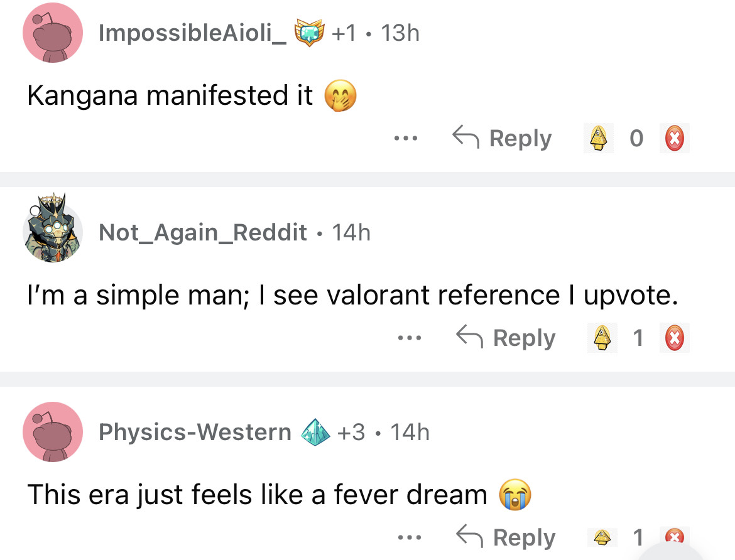Screen dimensions: 735x560
Task: Open Not_Again_Reddit's username profile link
Action: 203,232
